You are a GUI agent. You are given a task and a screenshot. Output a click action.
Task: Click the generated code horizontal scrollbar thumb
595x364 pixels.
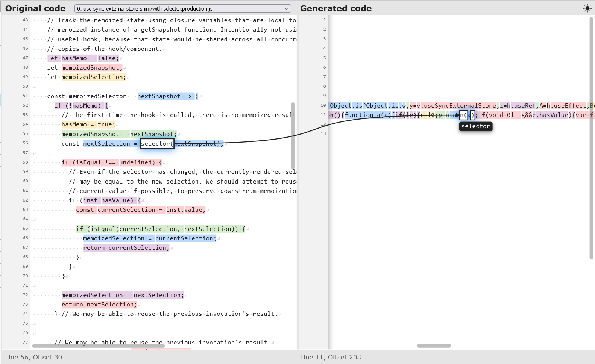point(434,346)
